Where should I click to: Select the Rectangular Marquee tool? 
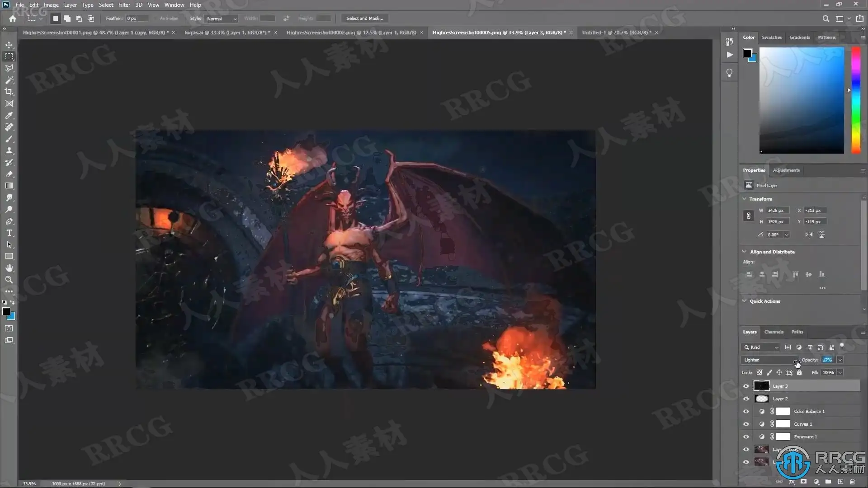pos(9,56)
